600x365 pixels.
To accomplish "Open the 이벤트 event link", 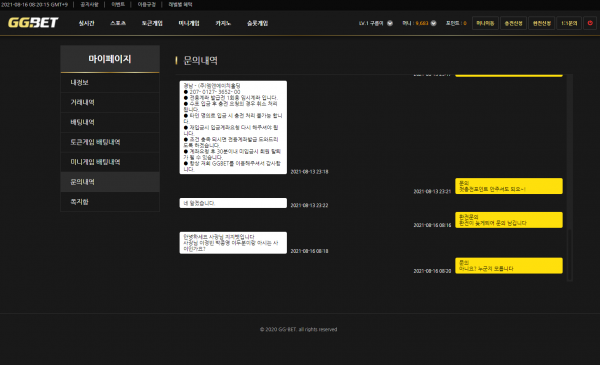I will coord(118,5).
